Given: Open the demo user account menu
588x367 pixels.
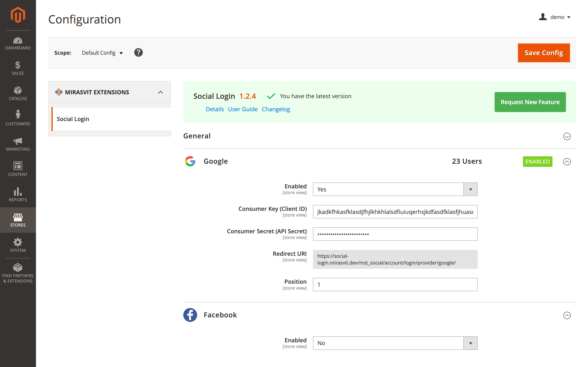Looking at the screenshot, I should click(555, 17).
